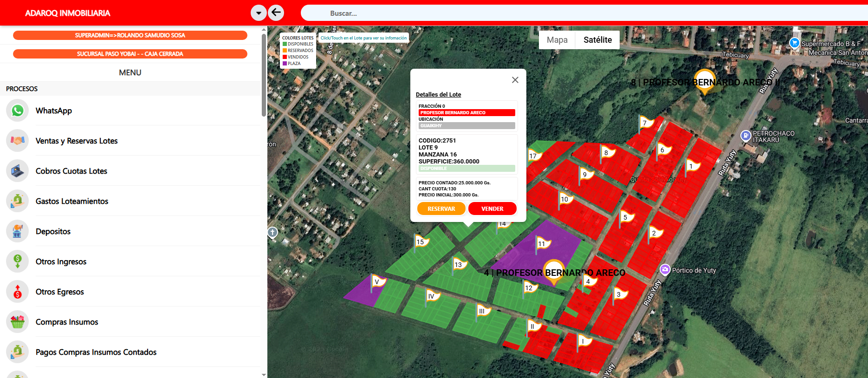Open Pagos Compras Insumos Contados
The image size is (868, 378).
[96, 352]
